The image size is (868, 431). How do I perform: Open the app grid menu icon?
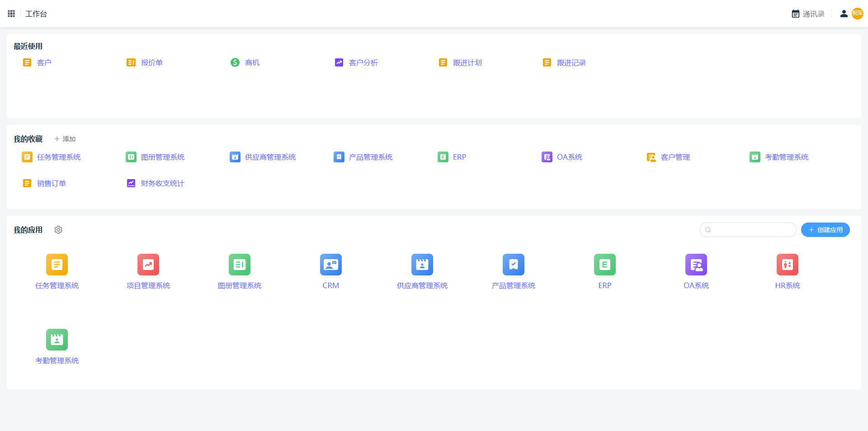pyautogui.click(x=11, y=14)
